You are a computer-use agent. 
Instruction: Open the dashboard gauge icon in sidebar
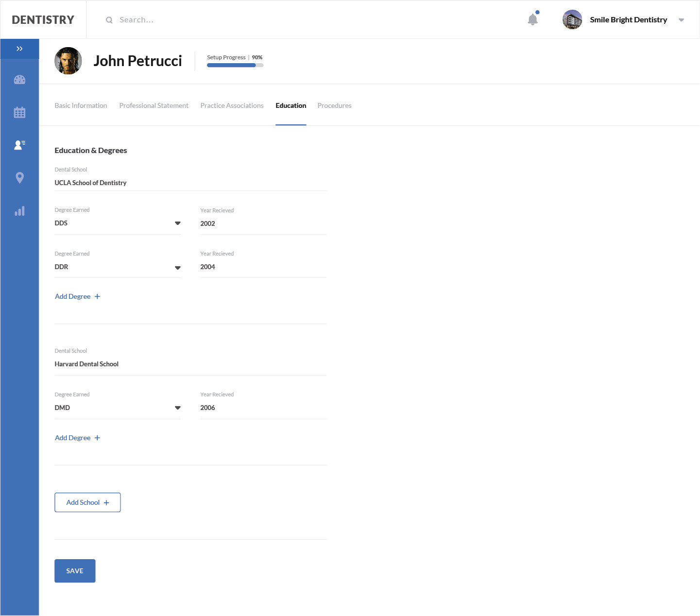click(19, 80)
